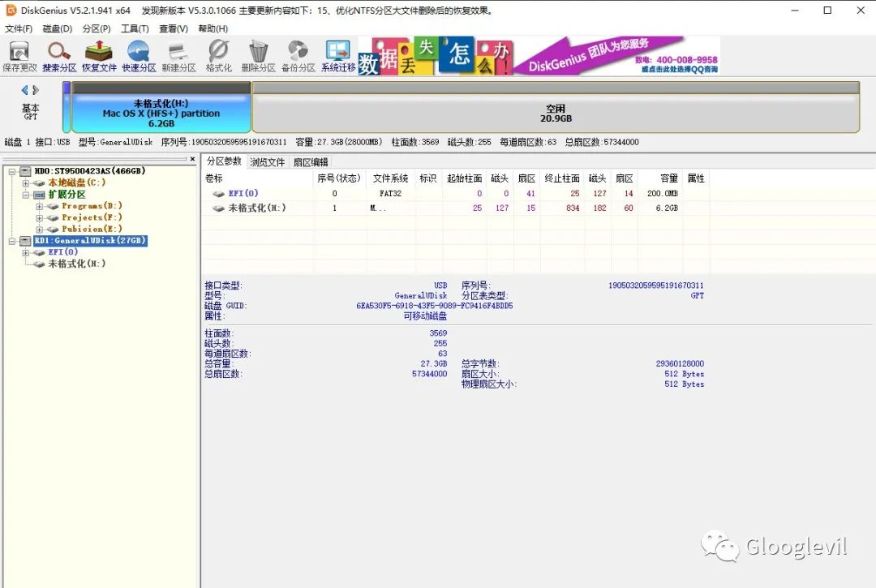
Task: Click the RD1 disk icon in tree
Action: click(26, 241)
